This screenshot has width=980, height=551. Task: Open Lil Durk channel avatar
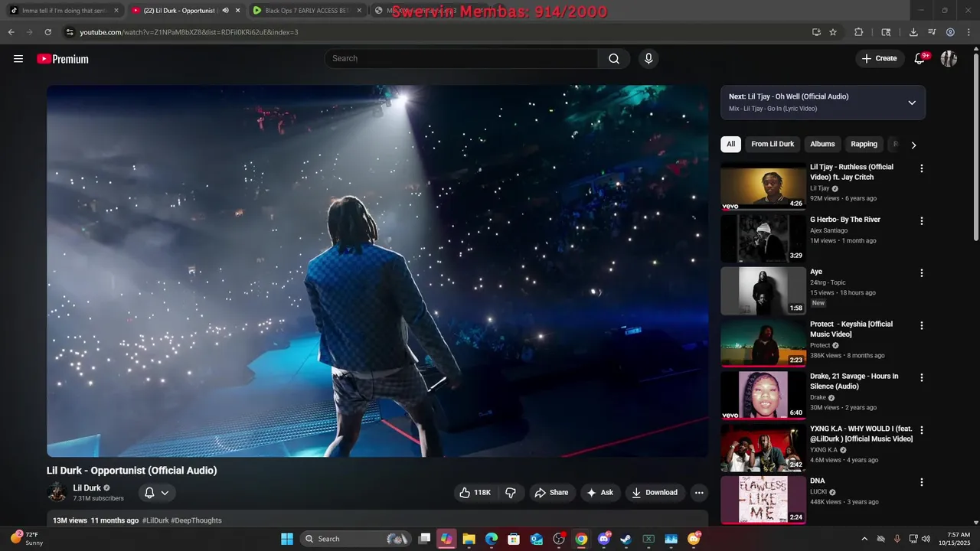[57, 492]
